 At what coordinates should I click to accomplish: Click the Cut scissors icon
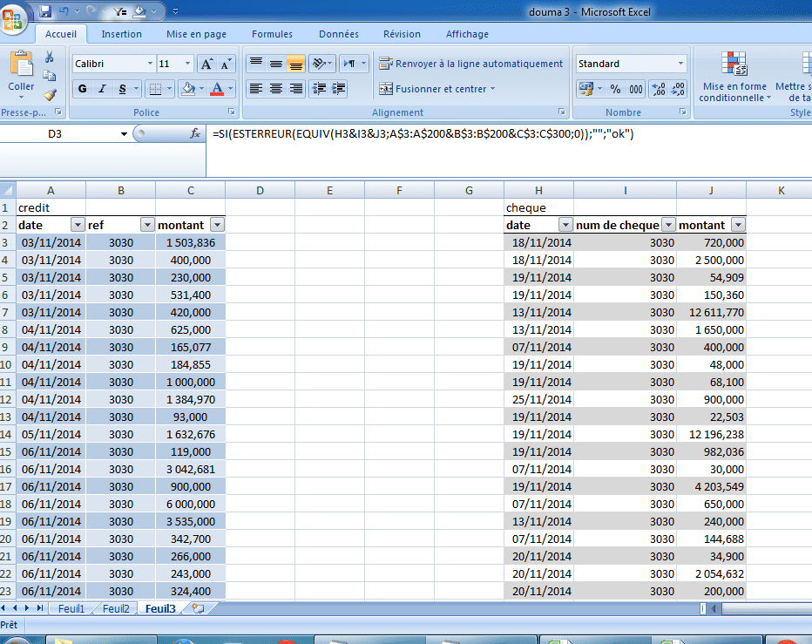pyautogui.click(x=50, y=58)
